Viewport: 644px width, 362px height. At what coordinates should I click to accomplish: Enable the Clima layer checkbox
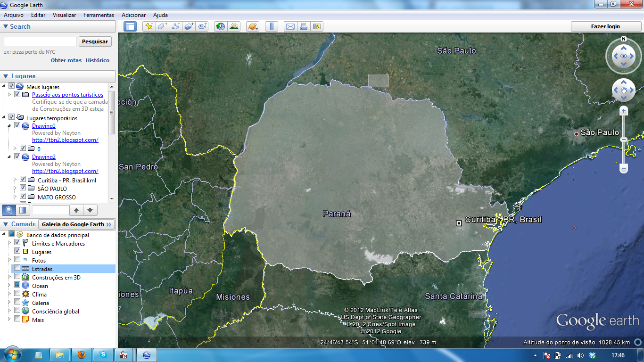17,294
